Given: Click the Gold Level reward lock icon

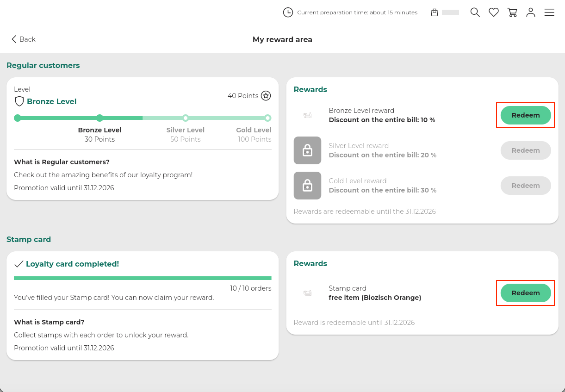Looking at the screenshot, I should click(307, 186).
